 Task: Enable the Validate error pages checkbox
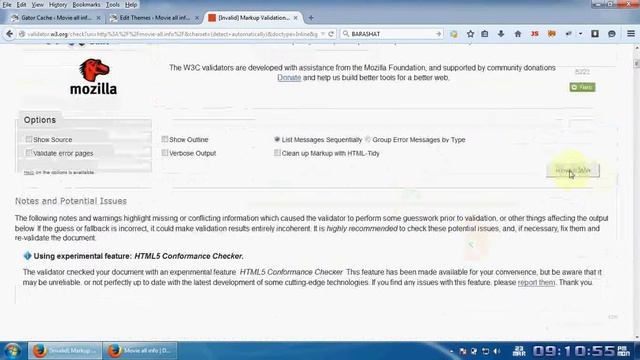tap(29, 153)
